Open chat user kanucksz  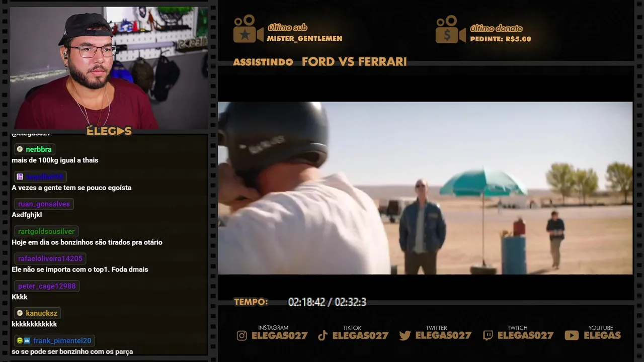[x=42, y=313]
